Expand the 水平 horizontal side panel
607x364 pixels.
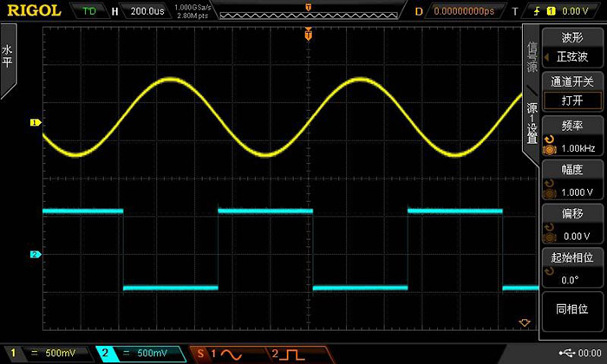(8, 62)
